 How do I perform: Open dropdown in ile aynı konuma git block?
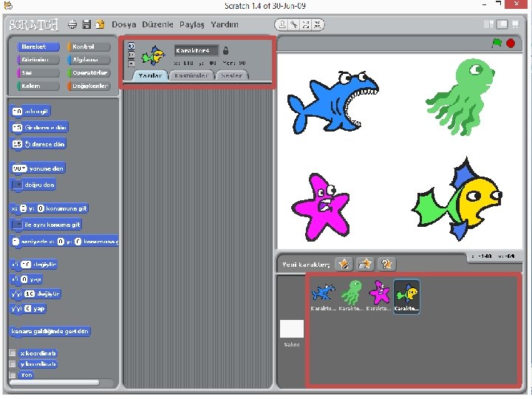17,225
